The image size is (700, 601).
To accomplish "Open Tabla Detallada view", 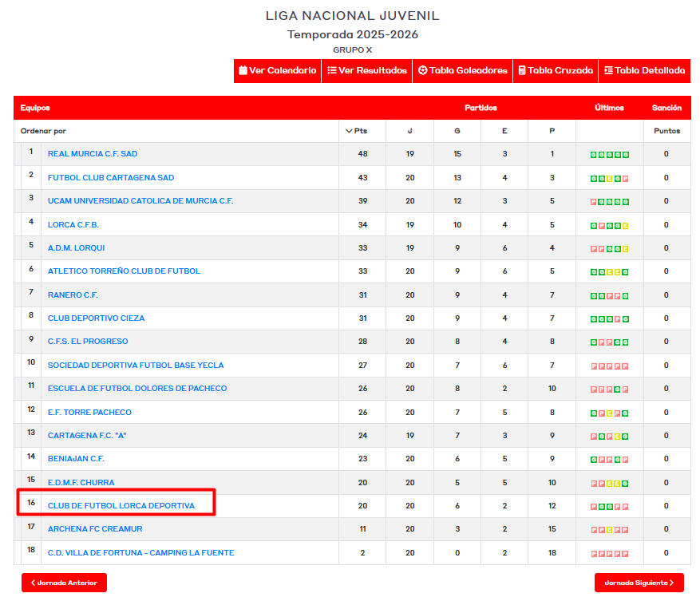I will tap(644, 70).
